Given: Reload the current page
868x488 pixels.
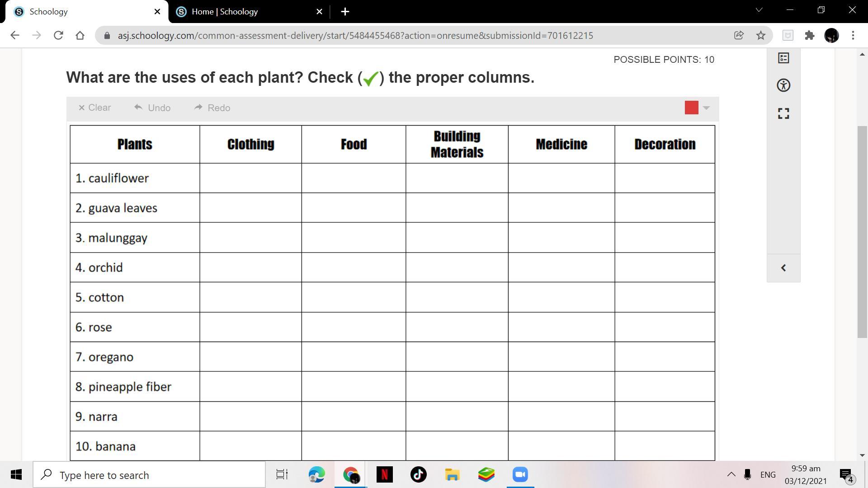Looking at the screenshot, I should coord(58,35).
